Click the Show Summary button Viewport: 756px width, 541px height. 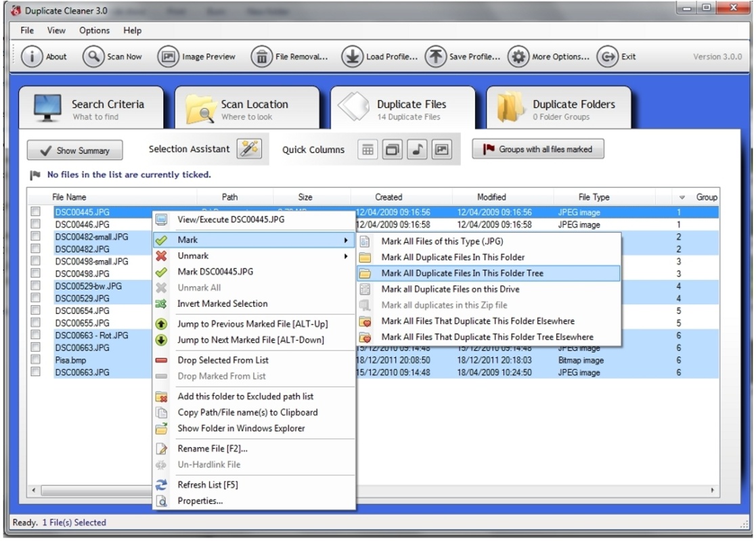pyautogui.click(x=74, y=150)
